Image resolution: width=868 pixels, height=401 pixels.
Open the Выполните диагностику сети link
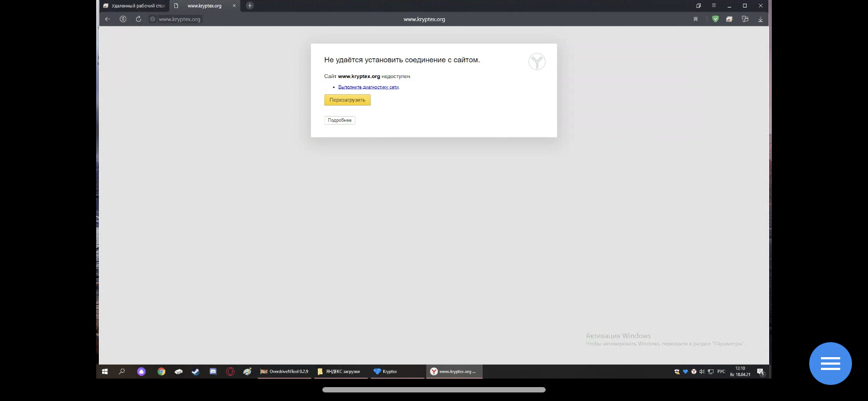point(369,87)
